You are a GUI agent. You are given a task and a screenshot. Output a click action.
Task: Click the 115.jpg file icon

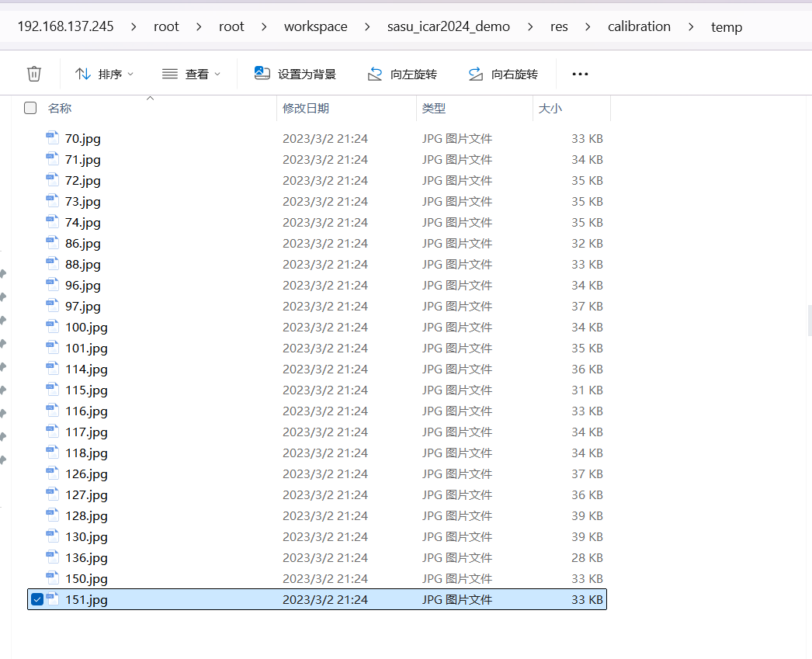tap(52, 390)
